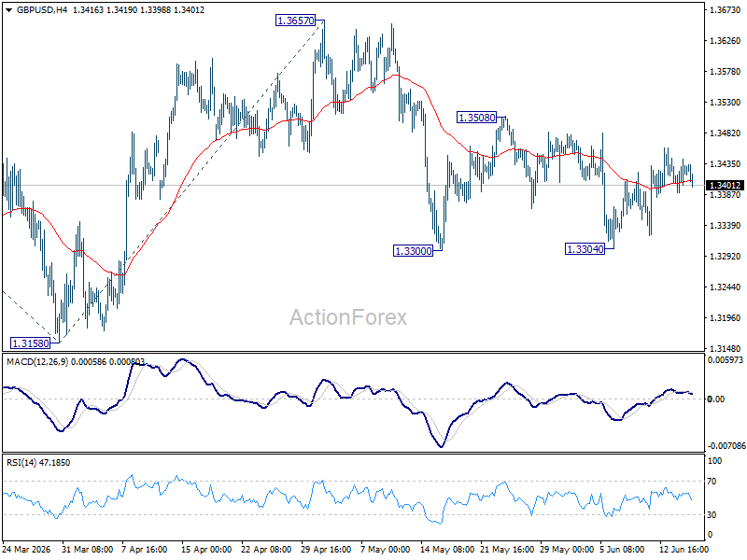Select the MACD(12,26,9) indicator label
The width and height of the screenshot is (747, 560).
click(x=37, y=362)
